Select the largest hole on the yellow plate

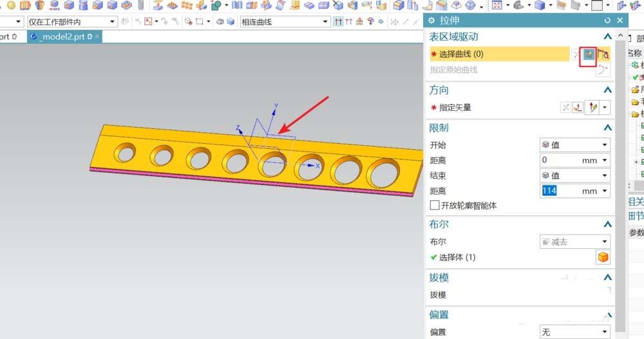click(383, 173)
